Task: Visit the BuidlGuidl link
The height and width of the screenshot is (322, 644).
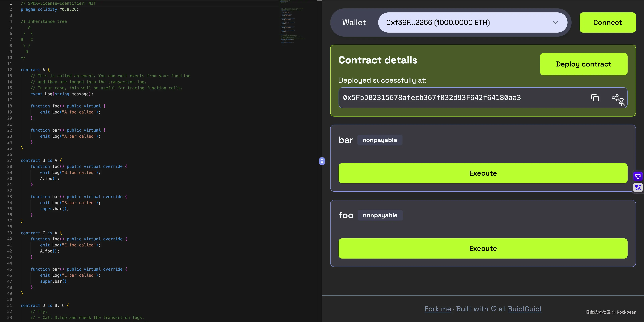Action: coord(524,309)
